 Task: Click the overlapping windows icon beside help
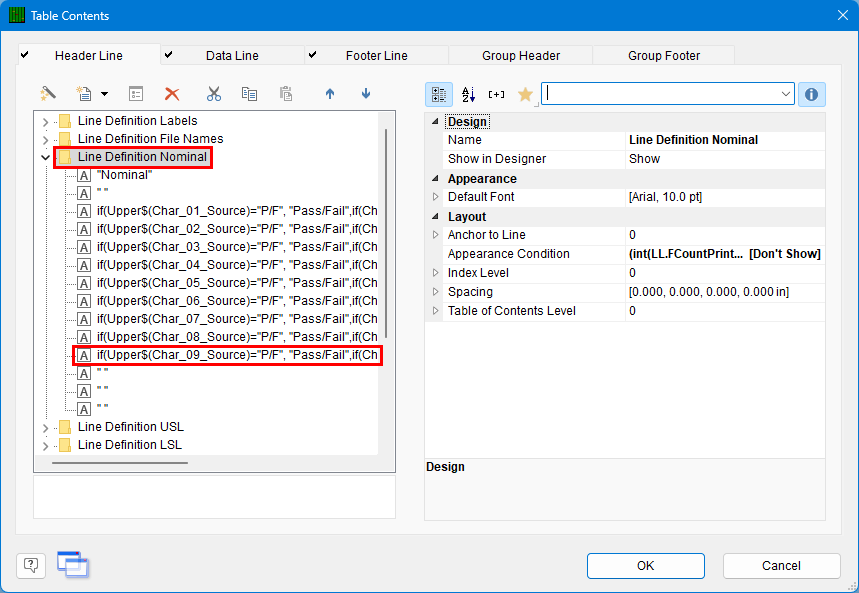(x=72, y=564)
